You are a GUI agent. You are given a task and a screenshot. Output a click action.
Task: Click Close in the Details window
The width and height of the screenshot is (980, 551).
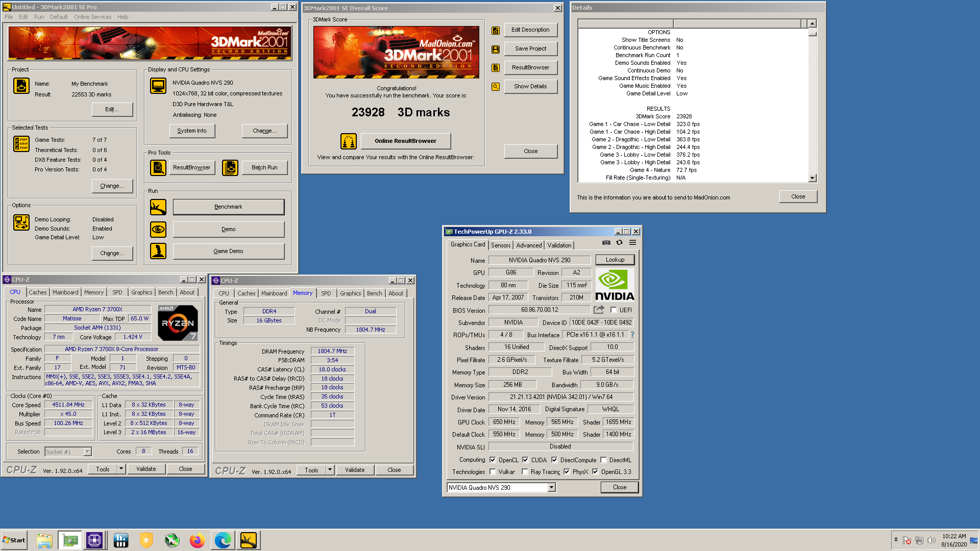pos(798,197)
